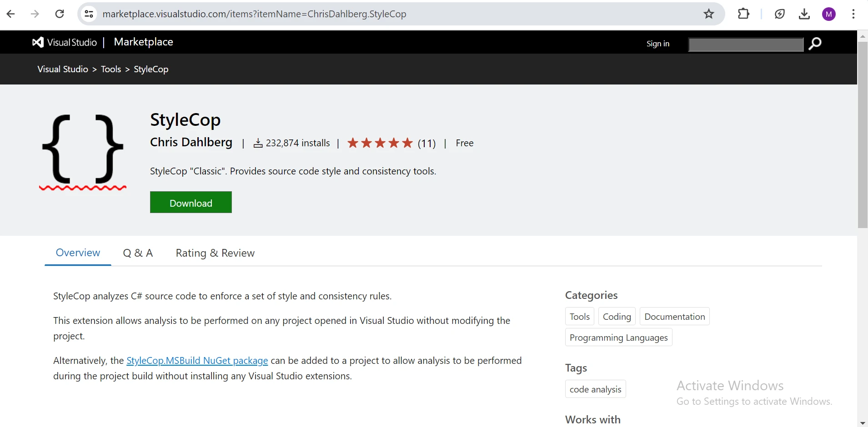
Task: Click the Documentation category
Action: [x=675, y=317]
